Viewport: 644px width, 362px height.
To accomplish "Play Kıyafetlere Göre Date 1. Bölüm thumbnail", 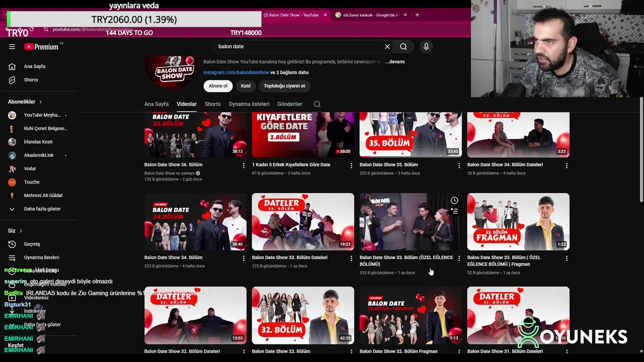I will 303,135.
